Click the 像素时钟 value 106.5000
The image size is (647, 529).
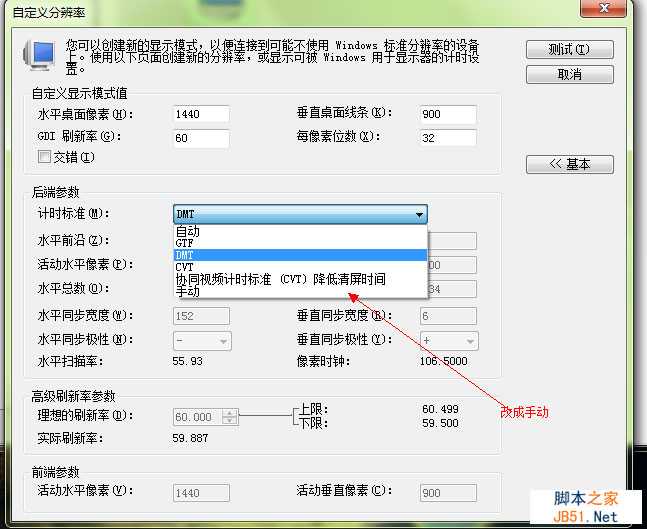pos(444,361)
